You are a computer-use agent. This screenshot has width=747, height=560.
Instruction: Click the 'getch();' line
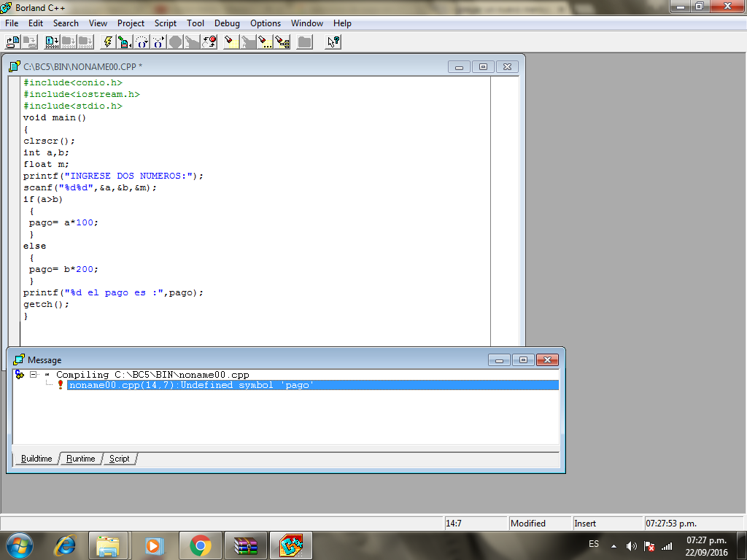46,304
